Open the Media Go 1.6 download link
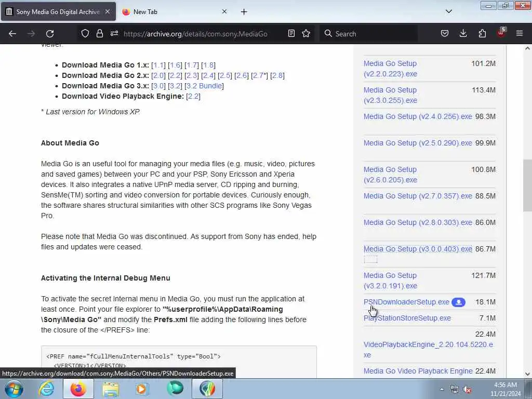 pyautogui.click(x=175, y=65)
